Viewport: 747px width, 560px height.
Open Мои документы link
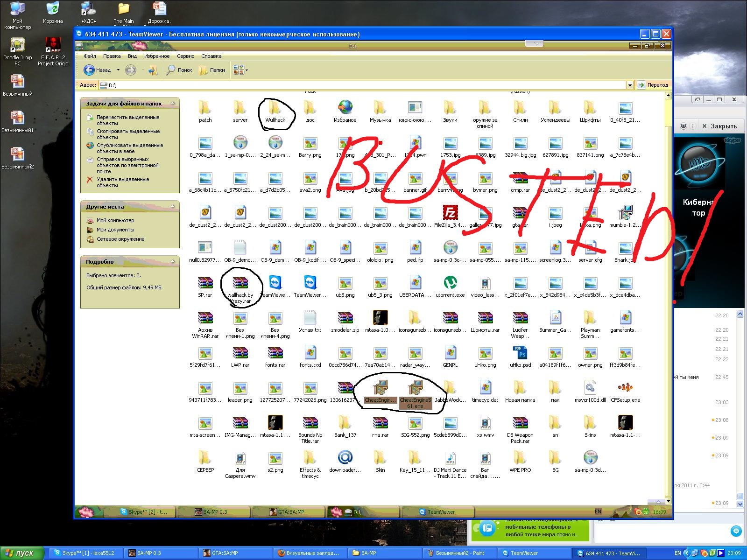coord(115,230)
